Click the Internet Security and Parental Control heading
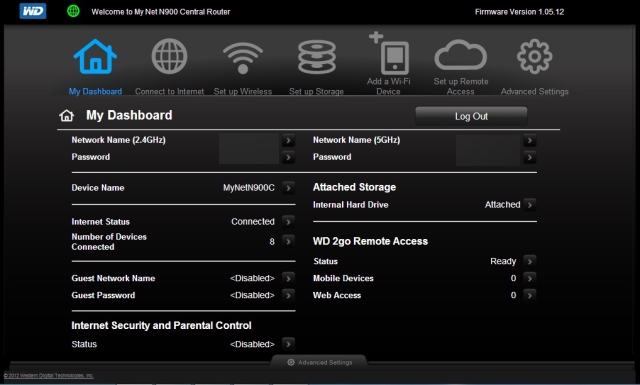This screenshot has width=640, height=385. tap(161, 325)
